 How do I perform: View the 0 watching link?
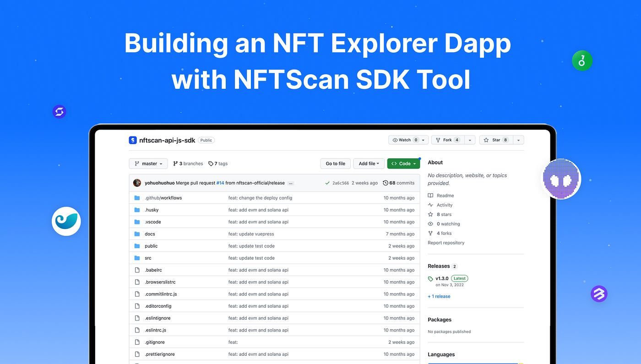pos(444,224)
